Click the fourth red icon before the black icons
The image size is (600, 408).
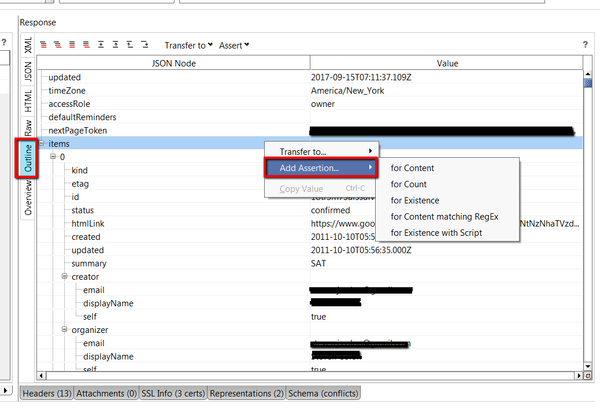(84, 44)
